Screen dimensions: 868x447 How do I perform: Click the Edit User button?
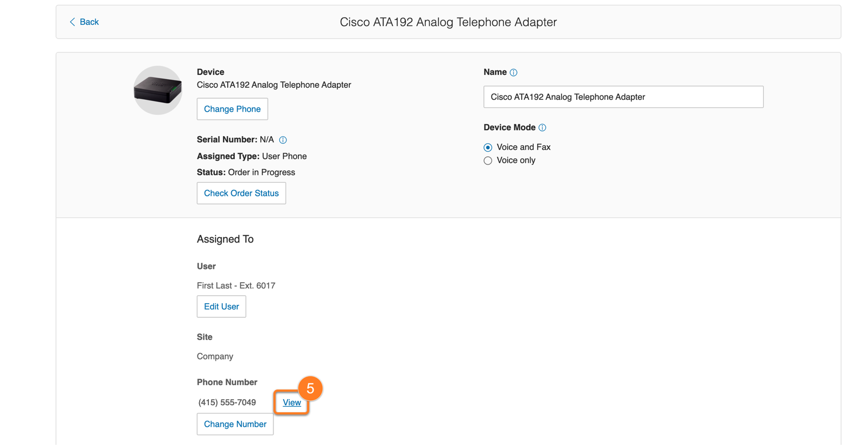click(x=221, y=306)
